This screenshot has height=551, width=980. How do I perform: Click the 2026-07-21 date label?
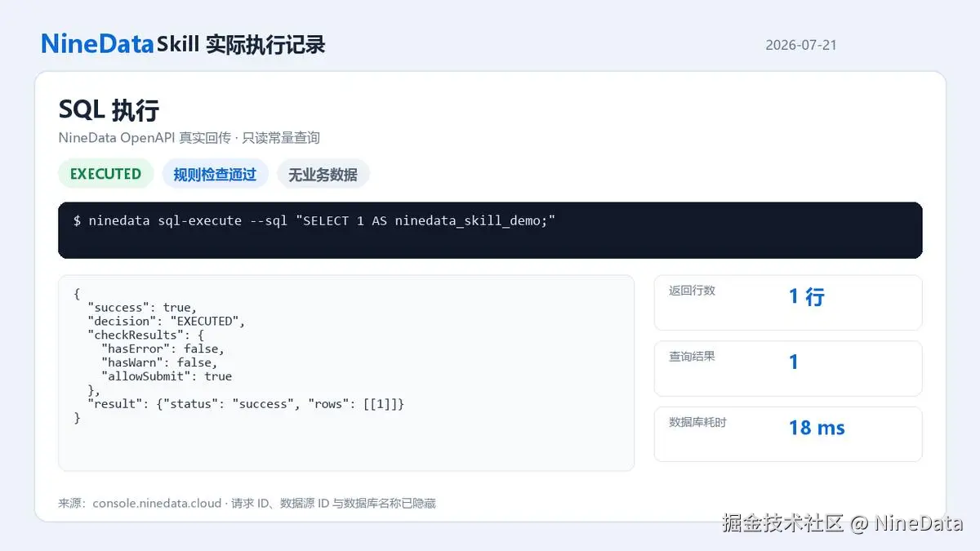coord(801,45)
